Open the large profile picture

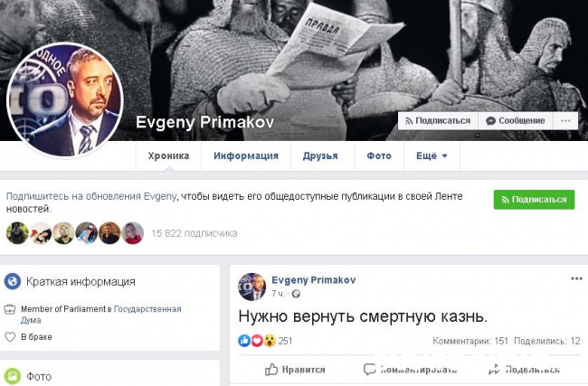coord(65,99)
